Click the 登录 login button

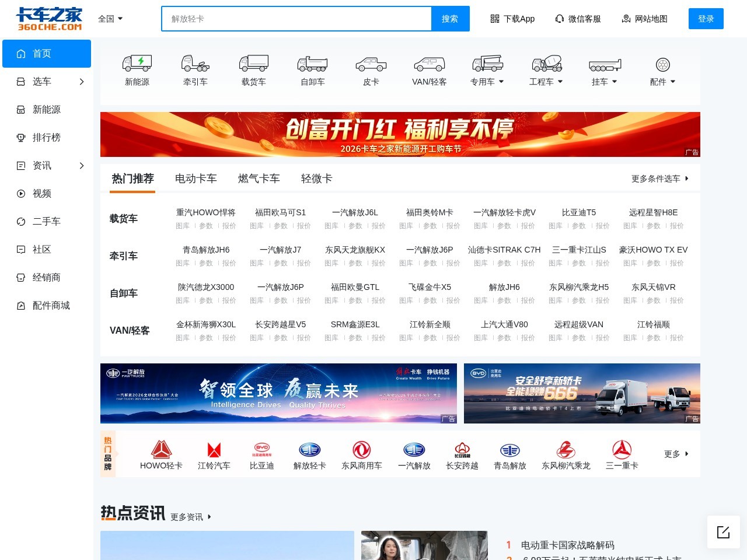[x=706, y=18]
